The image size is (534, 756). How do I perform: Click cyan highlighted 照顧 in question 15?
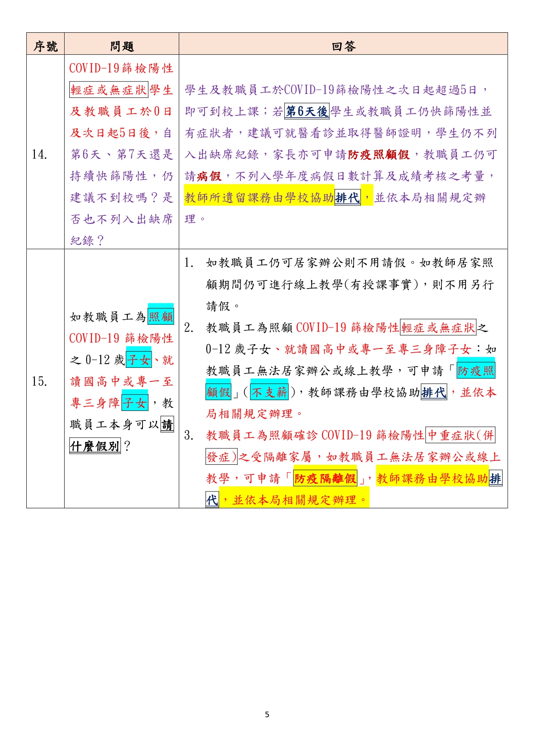160,317
